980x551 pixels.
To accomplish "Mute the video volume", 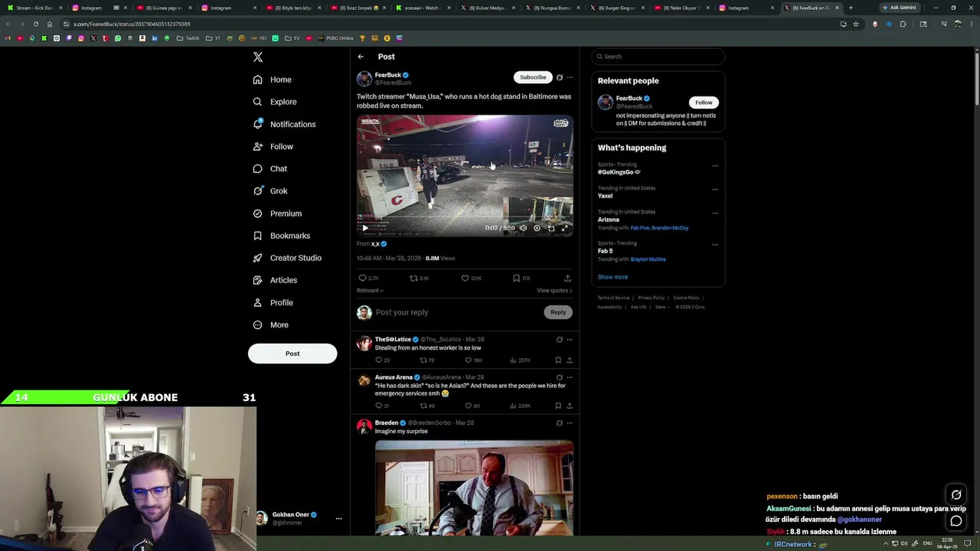I will pos(524,228).
